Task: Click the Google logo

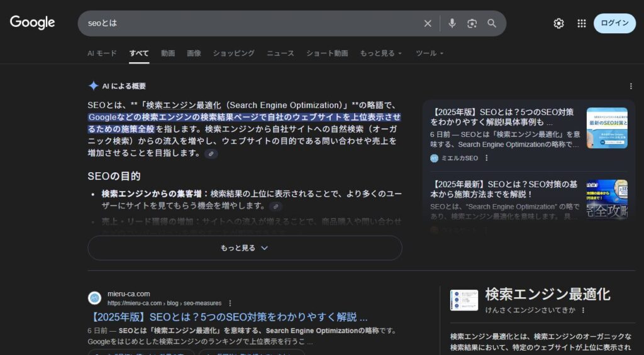Action: click(x=33, y=23)
